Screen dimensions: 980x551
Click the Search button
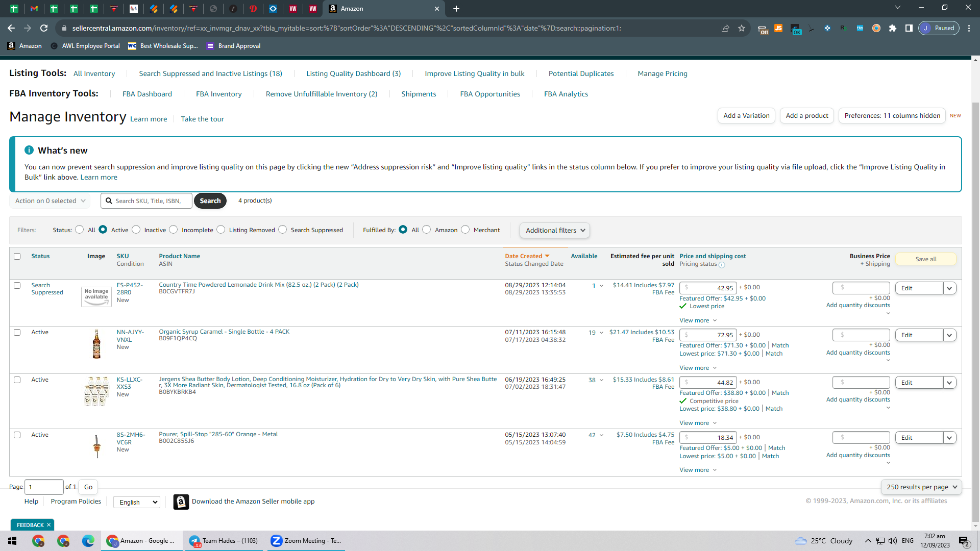coord(210,201)
